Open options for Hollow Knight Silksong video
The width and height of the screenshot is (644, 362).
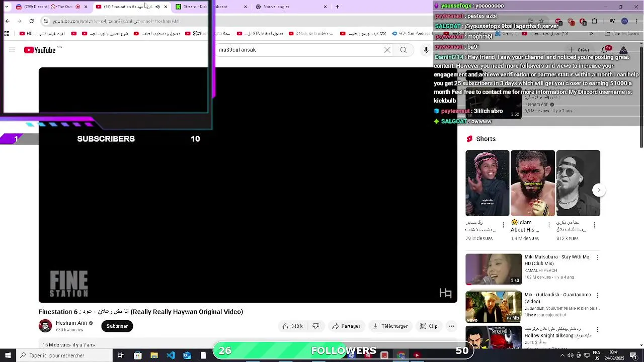point(597,330)
